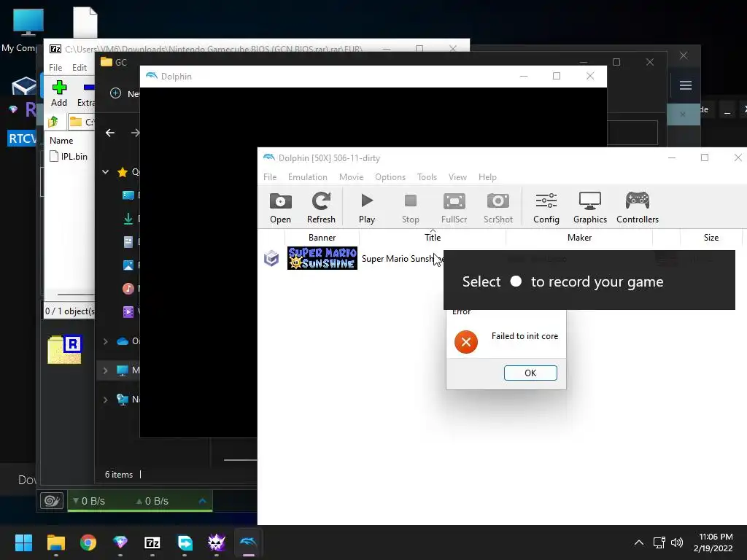Open network icon in system tray
This screenshot has width=747, height=560.
(659, 542)
